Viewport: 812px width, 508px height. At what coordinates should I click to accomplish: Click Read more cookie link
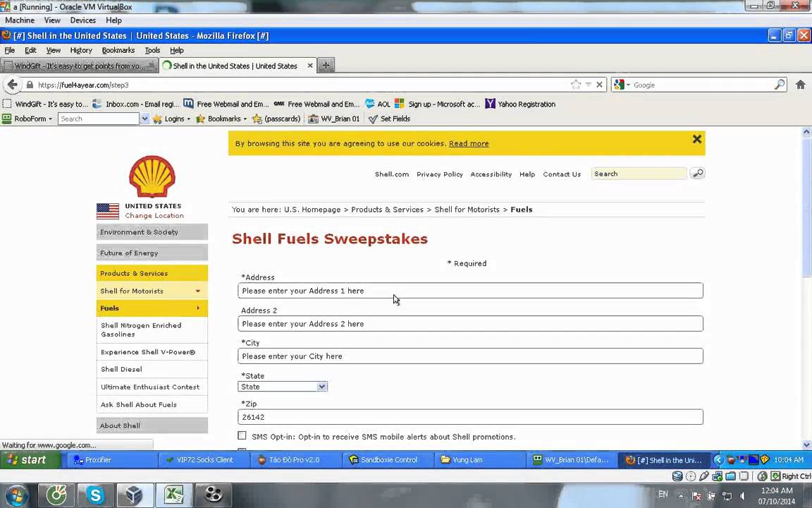pos(469,144)
